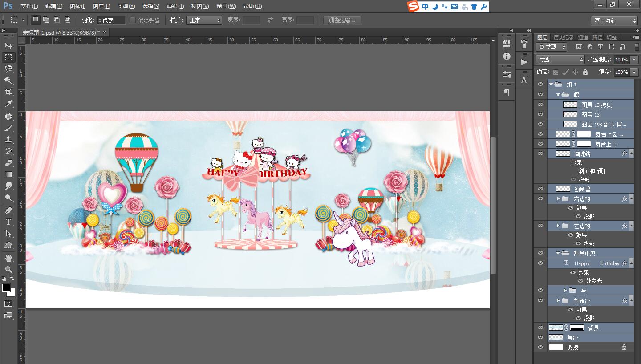The height and width of the screenshot is (364, 641).
Task: Filter layers by pixel layer icon
Action: point(579,47)
